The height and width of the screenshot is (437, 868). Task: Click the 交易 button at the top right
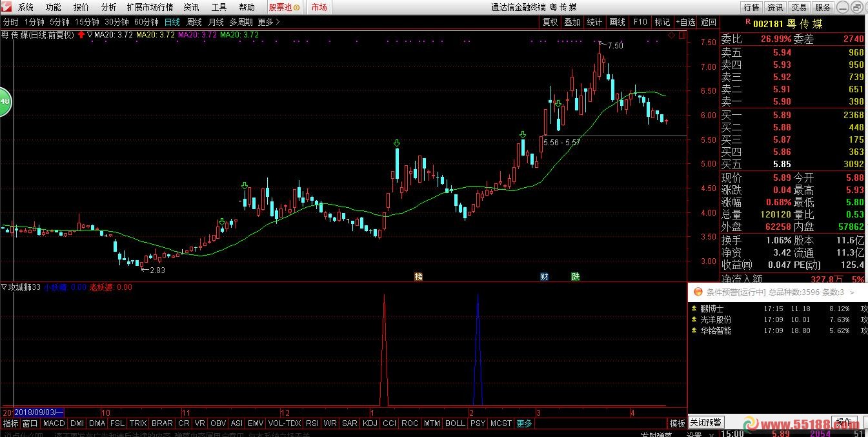(x=800, y=7)
